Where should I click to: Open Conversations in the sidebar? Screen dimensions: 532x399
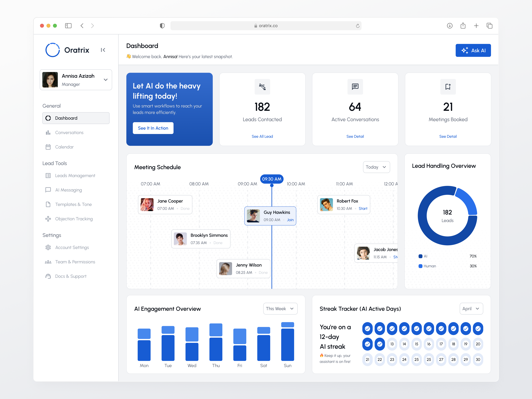[69, 133]
